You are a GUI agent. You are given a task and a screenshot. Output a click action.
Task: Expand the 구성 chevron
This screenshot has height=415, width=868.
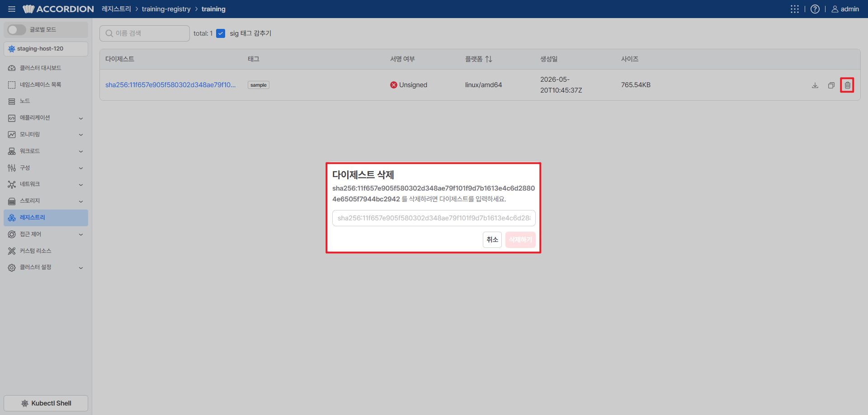coord(81,168)
